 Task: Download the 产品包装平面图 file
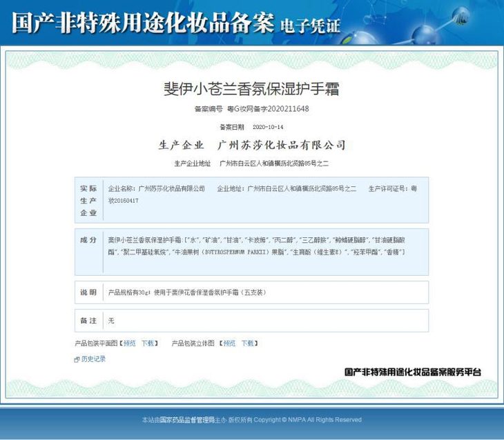pos(148,343)
